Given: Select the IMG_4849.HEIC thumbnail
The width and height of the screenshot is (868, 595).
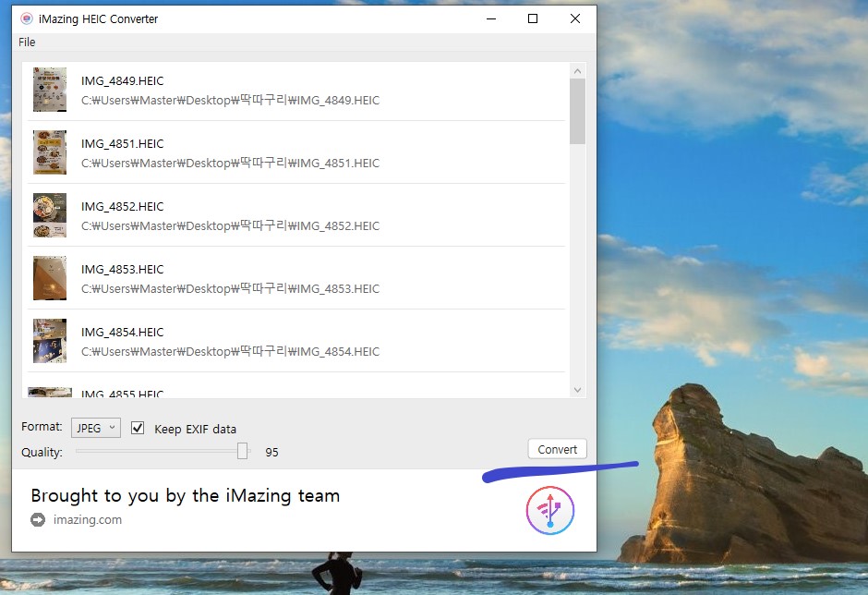Looking at the screenshot, I should pos(50,90).
